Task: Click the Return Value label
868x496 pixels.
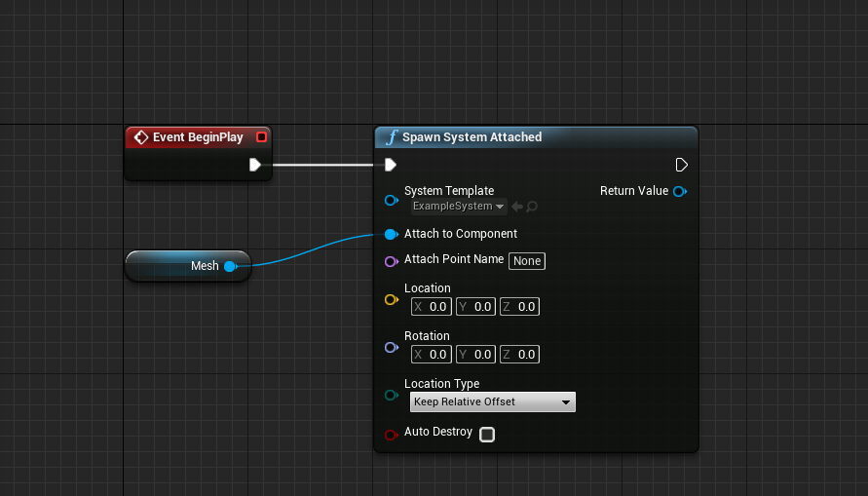Action: coord(634,191)
